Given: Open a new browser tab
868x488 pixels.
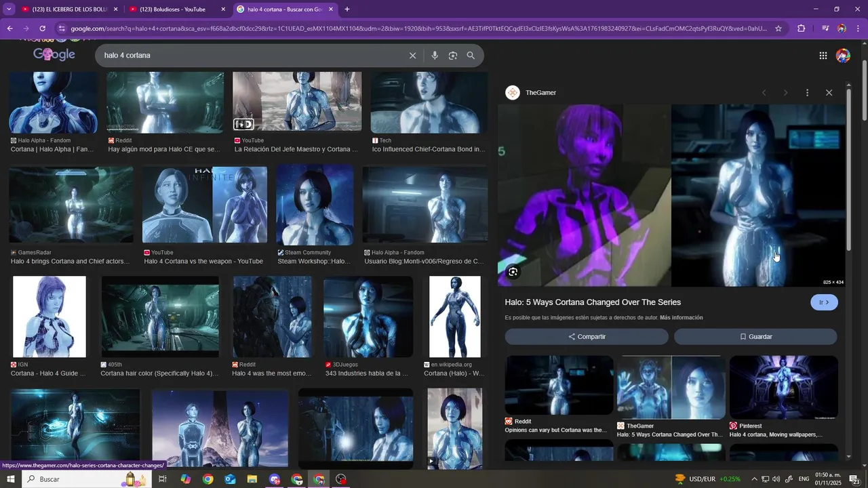Looking at the screenshot, I should 347,9.
